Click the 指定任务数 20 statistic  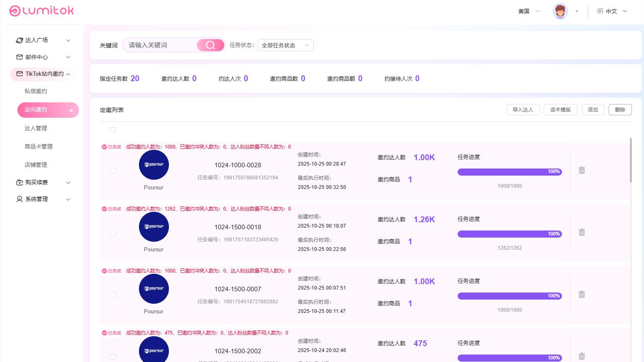click(119, 79)
